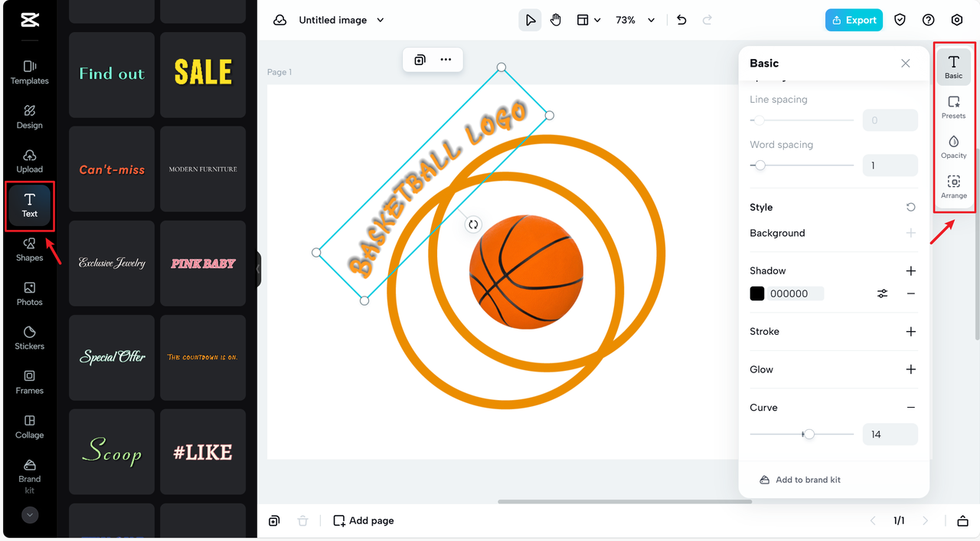Screen dimensions: 980x541
Task: Open the Brand kit sidebar panel
Action: click(30, 477)
